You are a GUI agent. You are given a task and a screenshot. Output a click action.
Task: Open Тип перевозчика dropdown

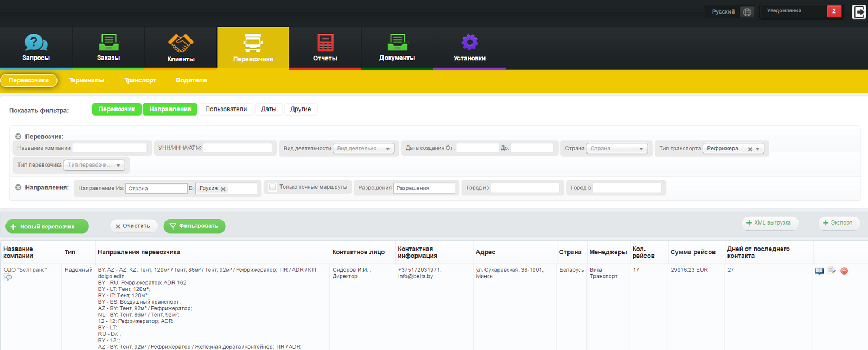coord(94,165)
